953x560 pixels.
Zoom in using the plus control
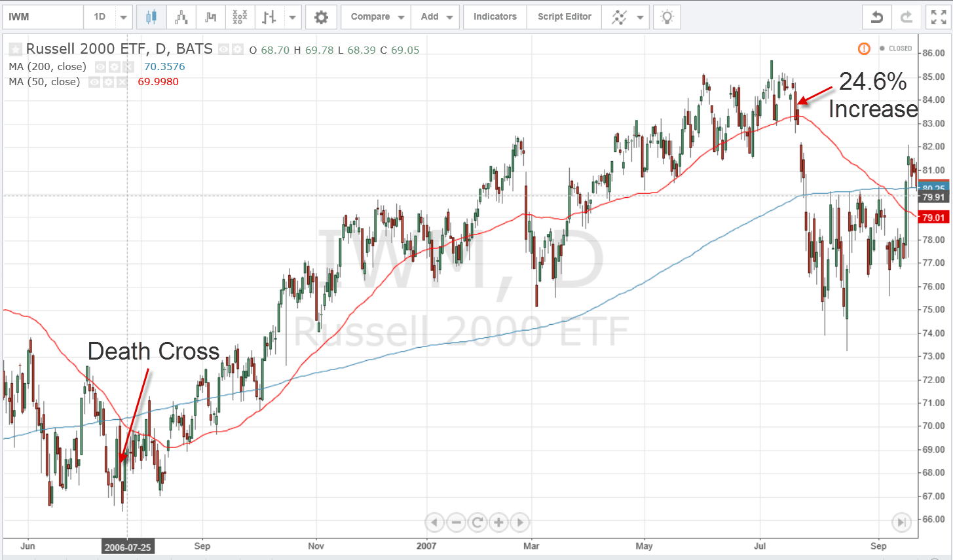tap(498, 522)
